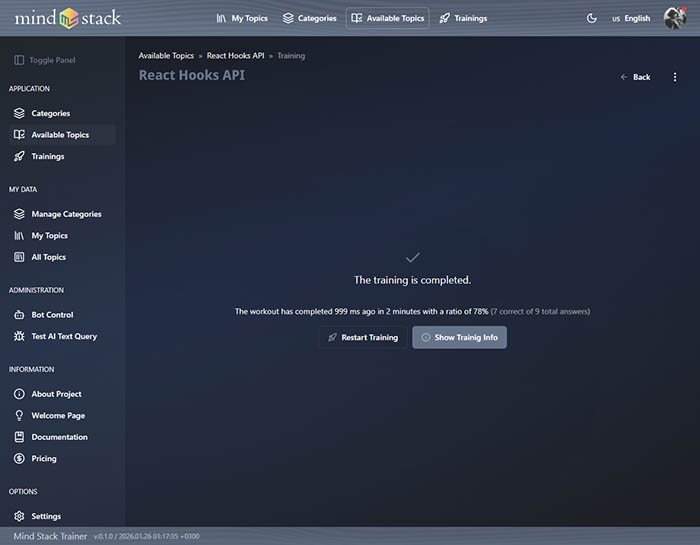Show training info details
This screenshot has width=700, height=545.
[x=459, y=337]
